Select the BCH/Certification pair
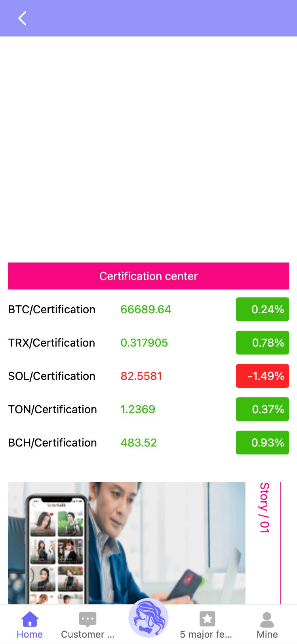Viewport: 297px width, 644px height. click(53, 443)
